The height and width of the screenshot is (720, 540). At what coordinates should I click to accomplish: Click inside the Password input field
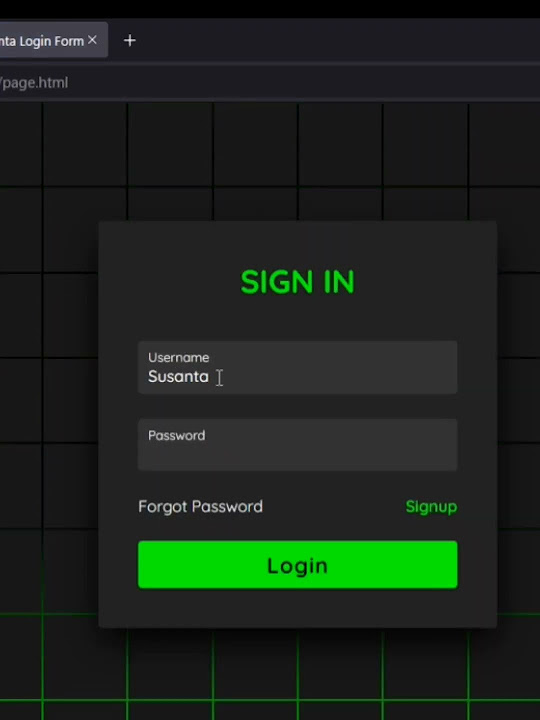coord(298,444)
